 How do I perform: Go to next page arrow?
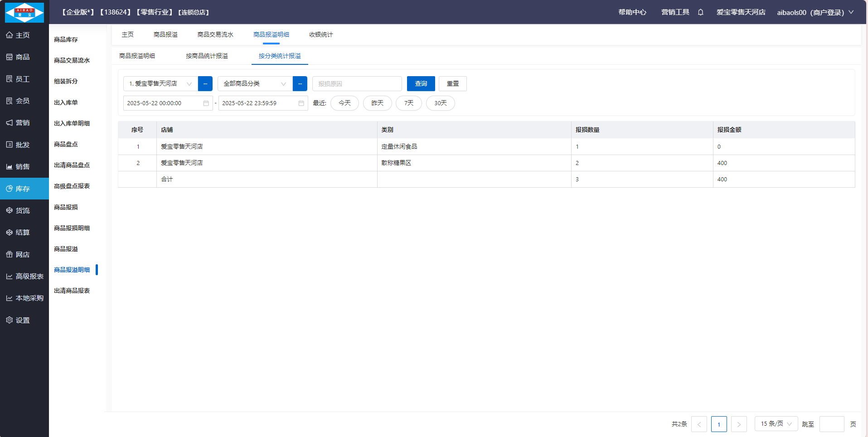click(x=739, y=424)
